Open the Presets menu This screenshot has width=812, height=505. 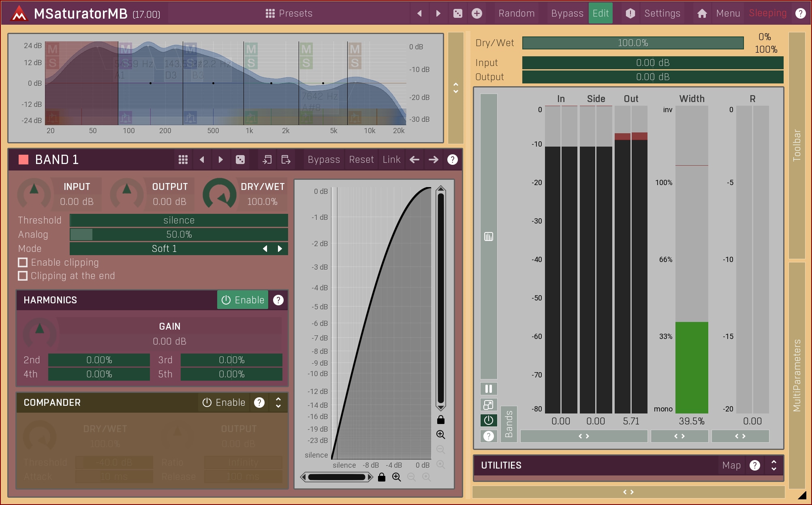point(289,13)
